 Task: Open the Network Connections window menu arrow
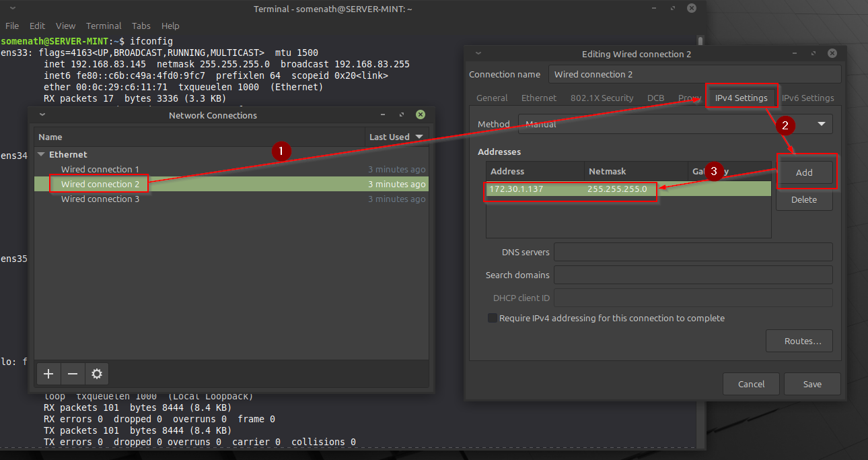point(42,115)
